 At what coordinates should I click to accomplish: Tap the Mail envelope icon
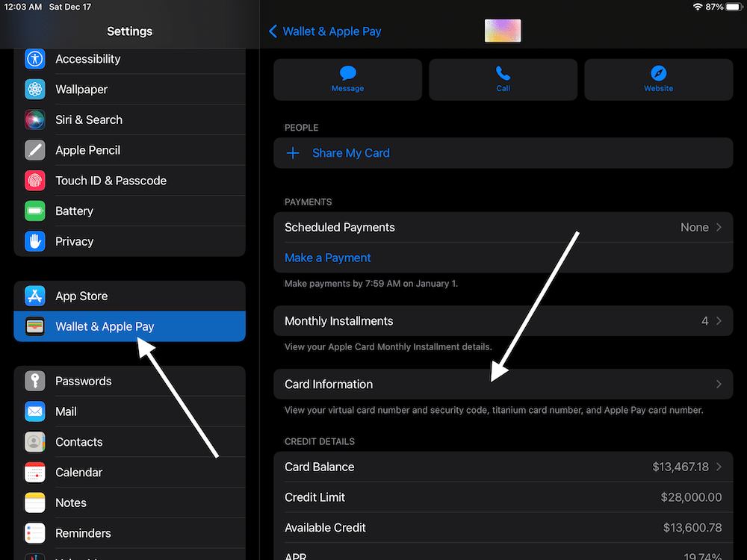point(35,412)
